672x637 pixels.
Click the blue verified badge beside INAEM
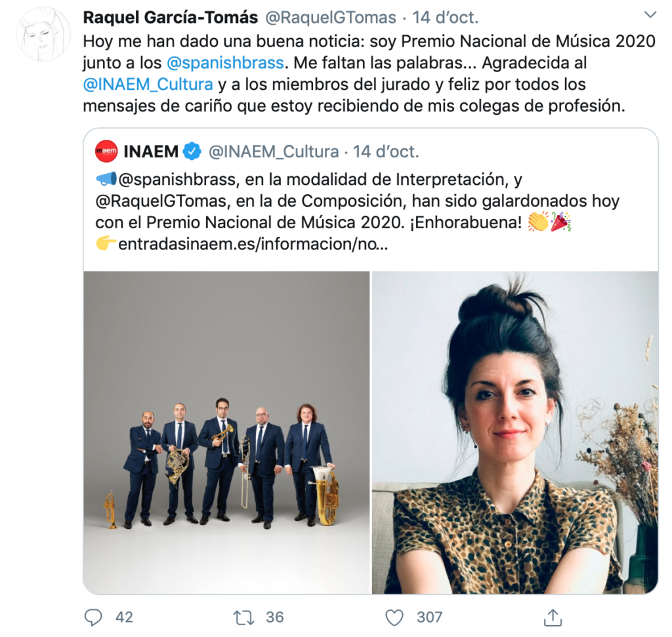[x=192, y=152]
